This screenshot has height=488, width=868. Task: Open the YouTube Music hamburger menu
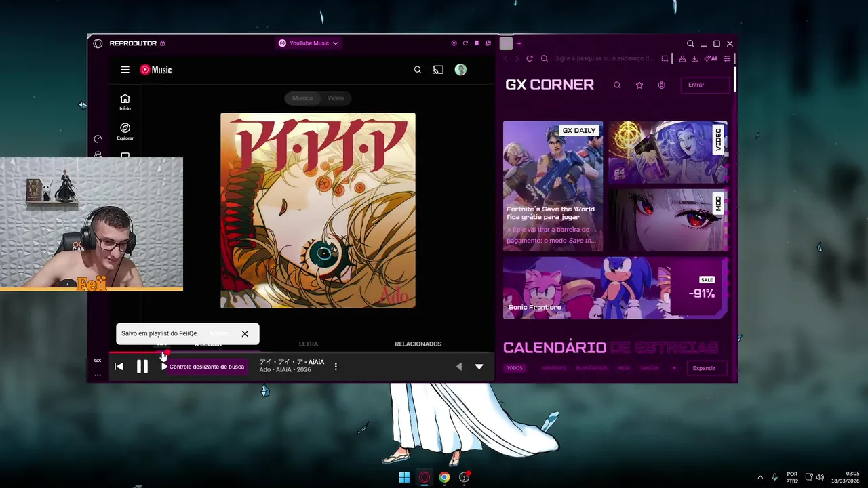[125, 70]
